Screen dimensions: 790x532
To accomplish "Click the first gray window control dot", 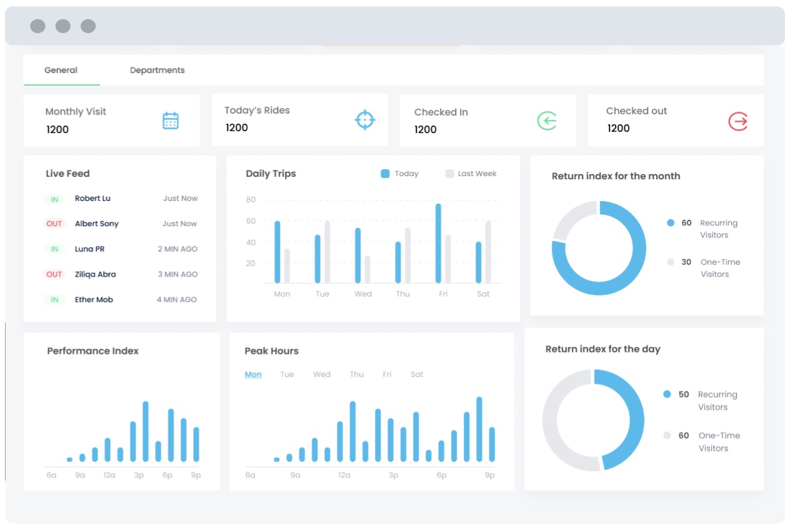I will tap(37, 26).
